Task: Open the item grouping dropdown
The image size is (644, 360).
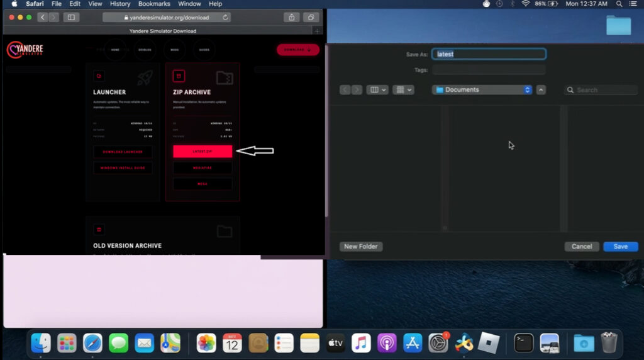Action: tap(403, 90)
